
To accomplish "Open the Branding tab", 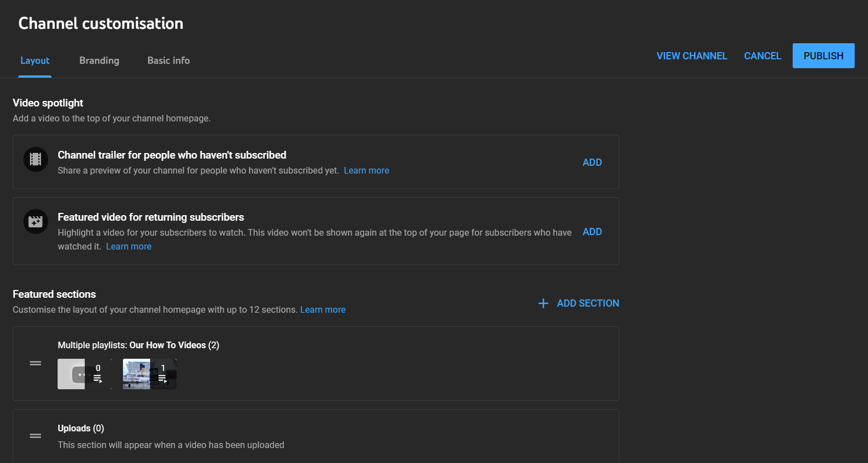I will coord(99,60).
